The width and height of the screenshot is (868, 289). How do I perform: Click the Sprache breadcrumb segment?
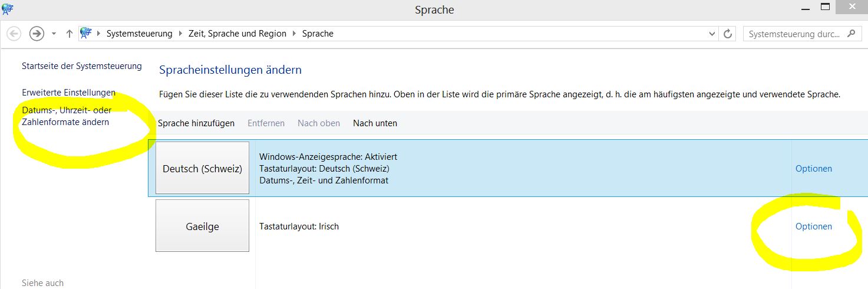[x=318, y=34]
